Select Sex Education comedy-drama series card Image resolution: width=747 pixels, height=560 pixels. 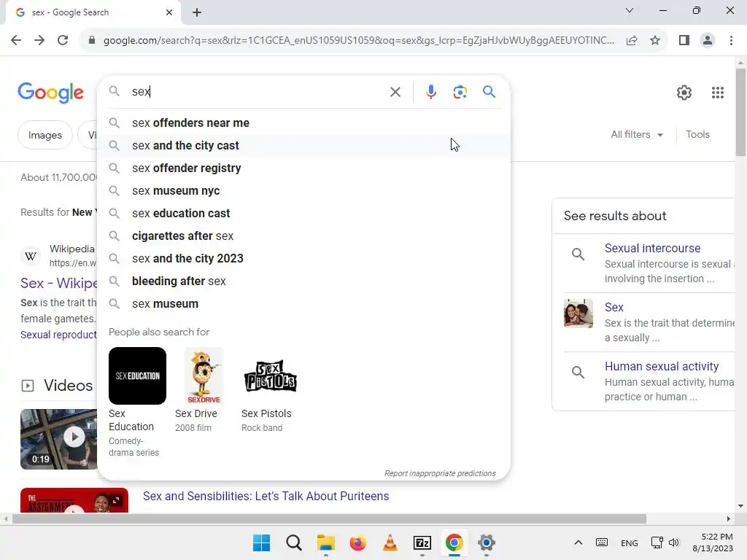137,402
